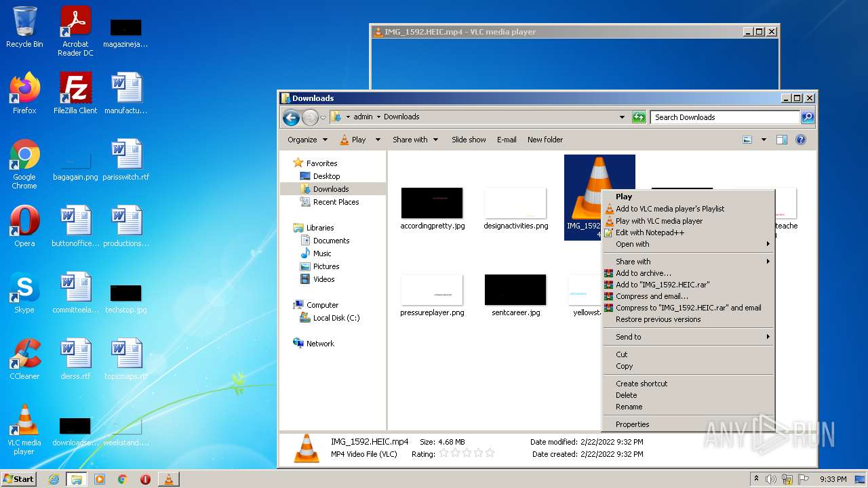Choose Edit with Notepad++
Image resolution: width=868 pixels, height=488 pixels.
[x=688, y=232]
